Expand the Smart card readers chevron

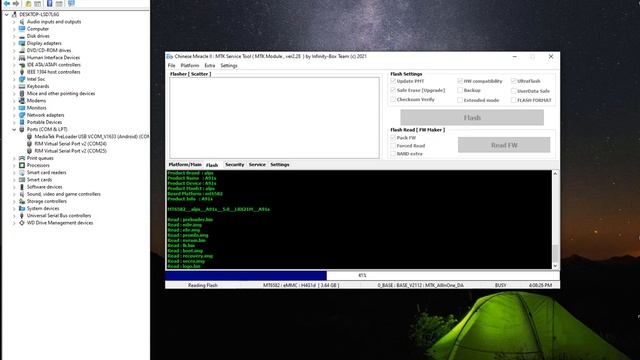pyautogui.click(x=14, y=173)
